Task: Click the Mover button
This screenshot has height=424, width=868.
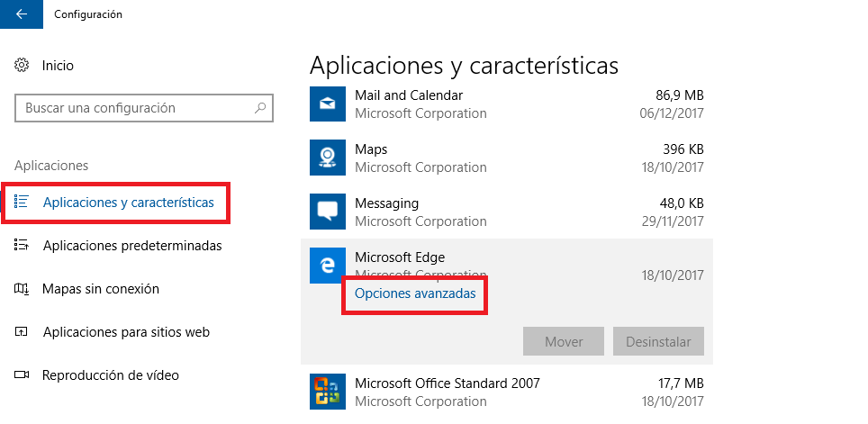Action: (564, 341)
